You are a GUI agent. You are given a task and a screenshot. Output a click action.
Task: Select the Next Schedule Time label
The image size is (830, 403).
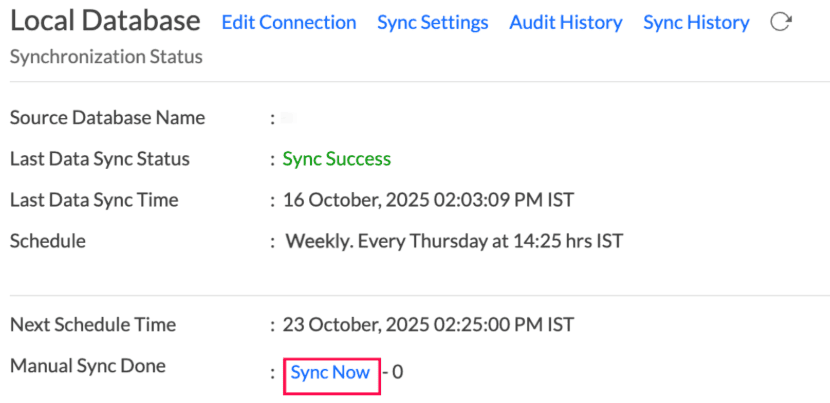(x=92, y=325)
